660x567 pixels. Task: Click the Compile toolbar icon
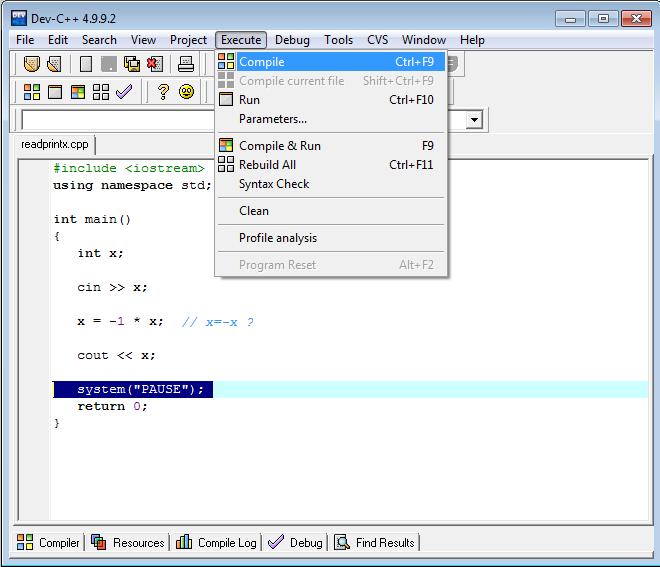click(32, 92)
